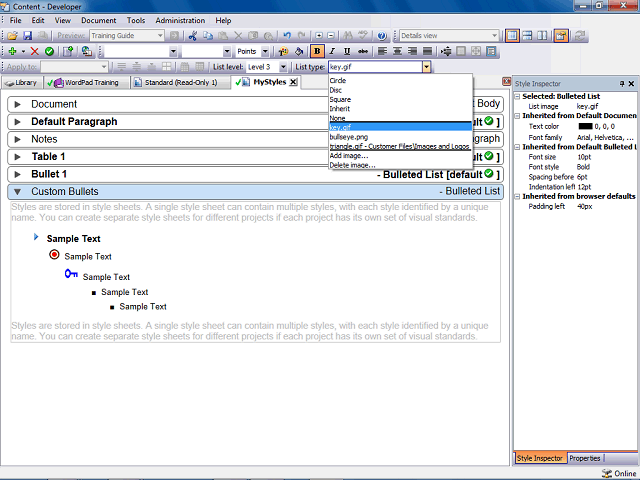Switch to the Properties tab
Viewport: 640px width, 480px height.
click(x=585, y=458)
